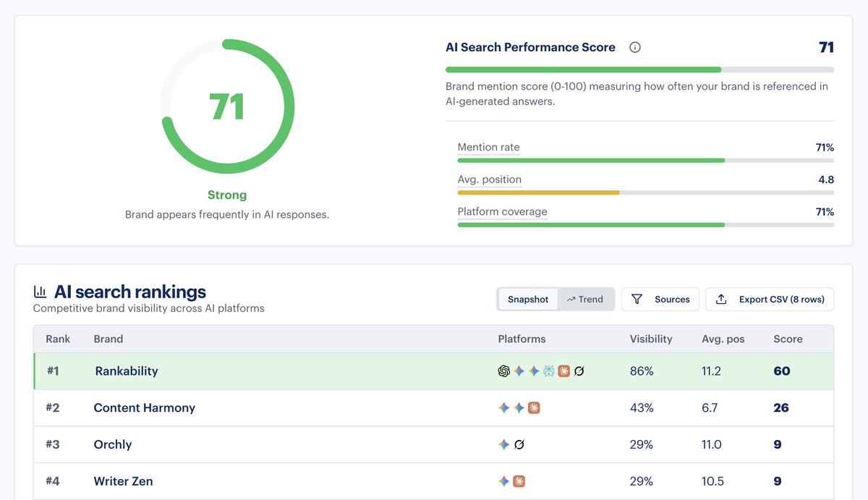Screen dimensions: 868x500
Task: Click the green Mention rate progress bar
Action: [591, 160]
